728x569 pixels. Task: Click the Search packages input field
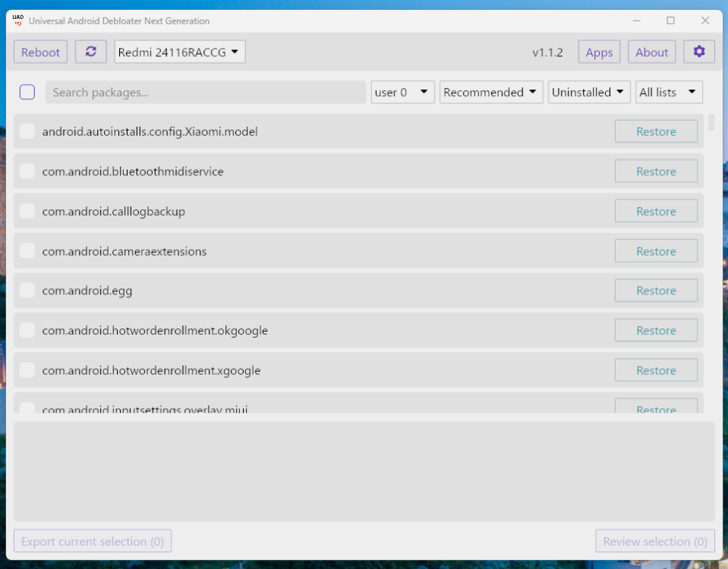point(205,93)
